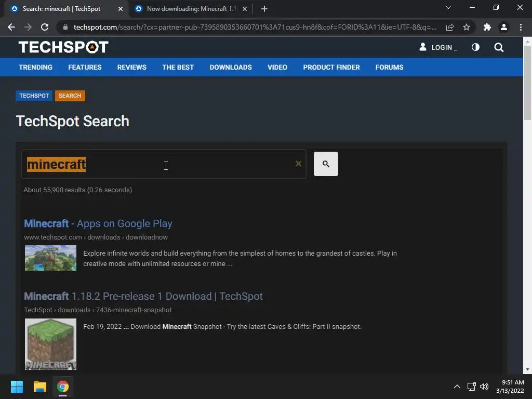Open the volume tray icon
The image size is (532, 399).
point(484,387)
